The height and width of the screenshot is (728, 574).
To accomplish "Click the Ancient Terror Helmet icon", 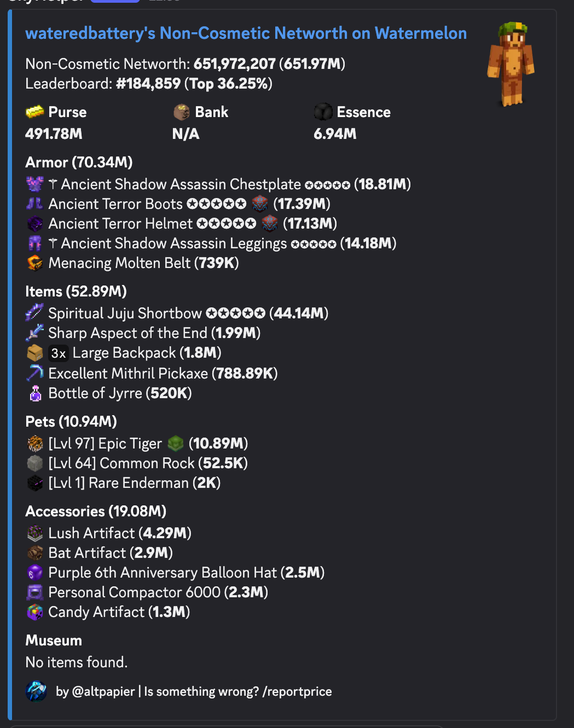I will click(34, 224).
